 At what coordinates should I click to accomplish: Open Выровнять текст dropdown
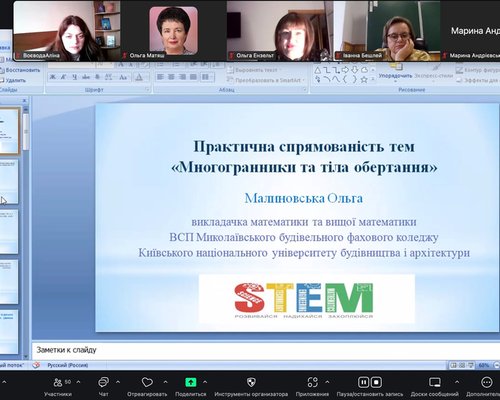point(253,70)
